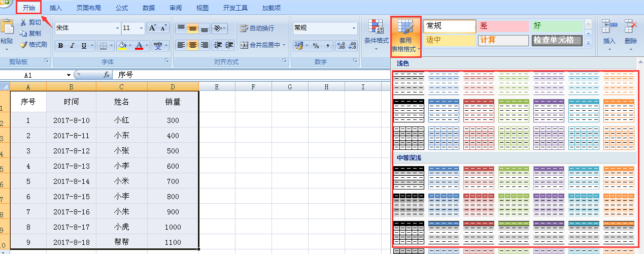Toggle align text right

205,45
